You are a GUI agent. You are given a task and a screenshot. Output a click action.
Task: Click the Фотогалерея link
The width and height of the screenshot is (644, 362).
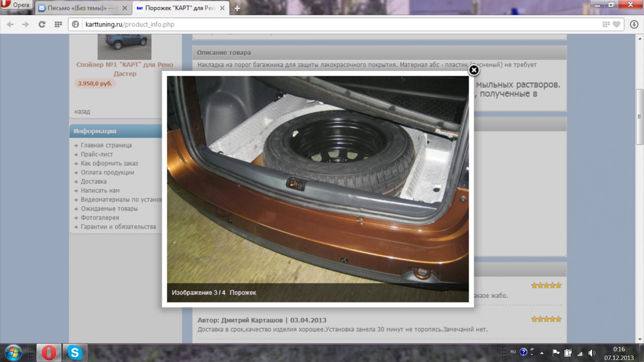(100, 218)
